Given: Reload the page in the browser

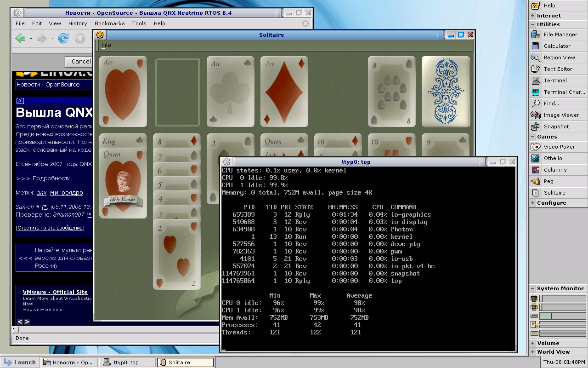Looking at the screenshot, I should click(63, 39).
